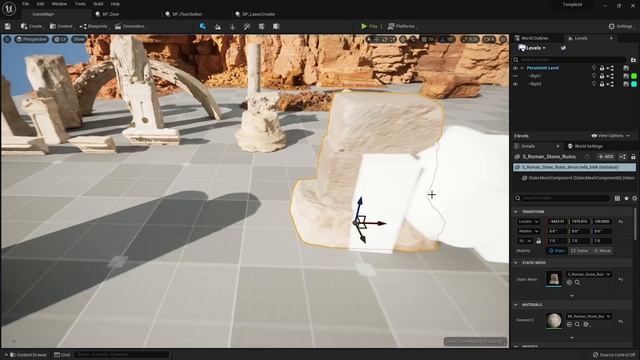Collapse the Materials section
This screenshot has width=640, height=360.
(516, 305)
